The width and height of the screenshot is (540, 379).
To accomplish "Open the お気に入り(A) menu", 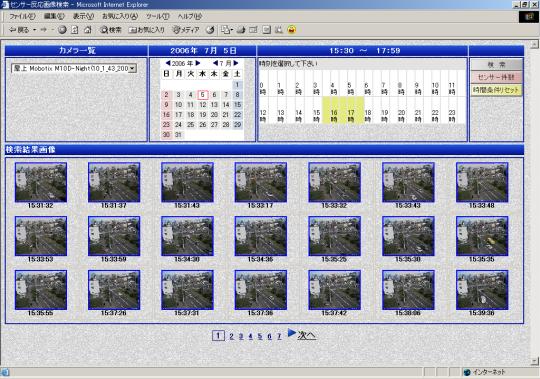I will coord(120,16).
